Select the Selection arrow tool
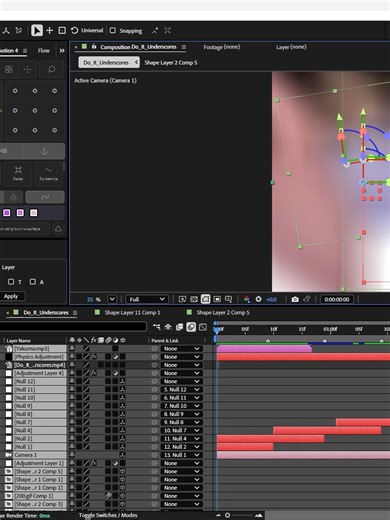This screenshot has width=390, height=520. 37,30
